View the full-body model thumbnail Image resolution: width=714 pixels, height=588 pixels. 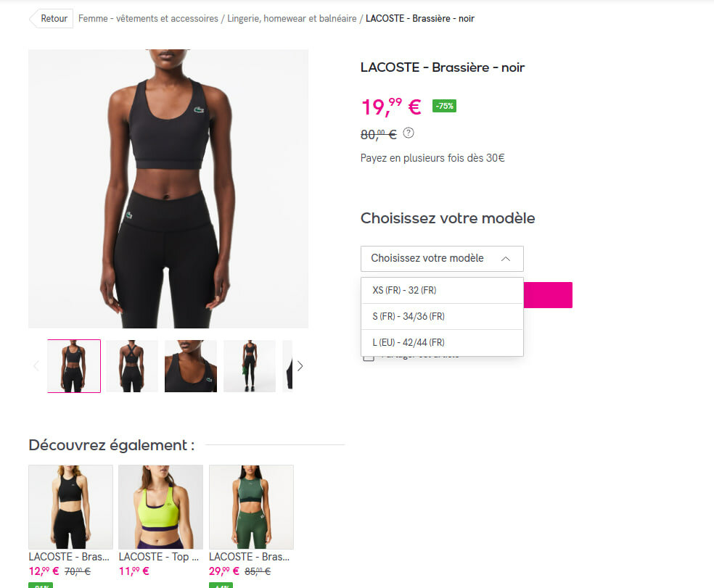[x=250, y=366]
